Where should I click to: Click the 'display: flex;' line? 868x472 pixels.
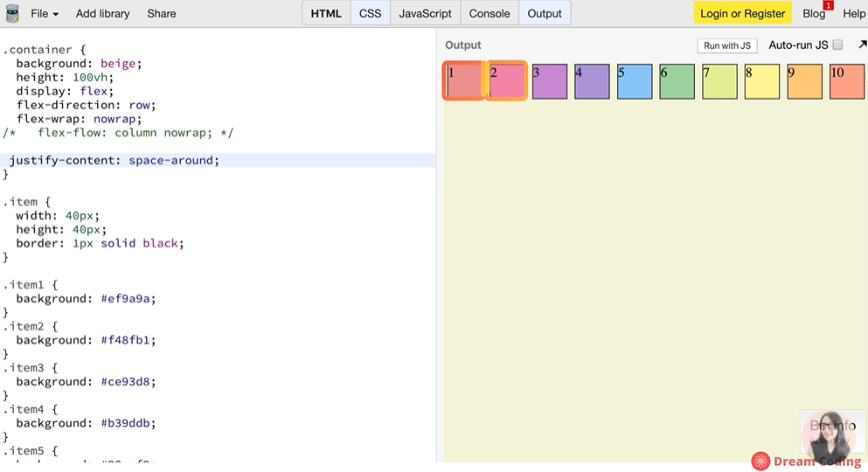[x=65, y=91]
